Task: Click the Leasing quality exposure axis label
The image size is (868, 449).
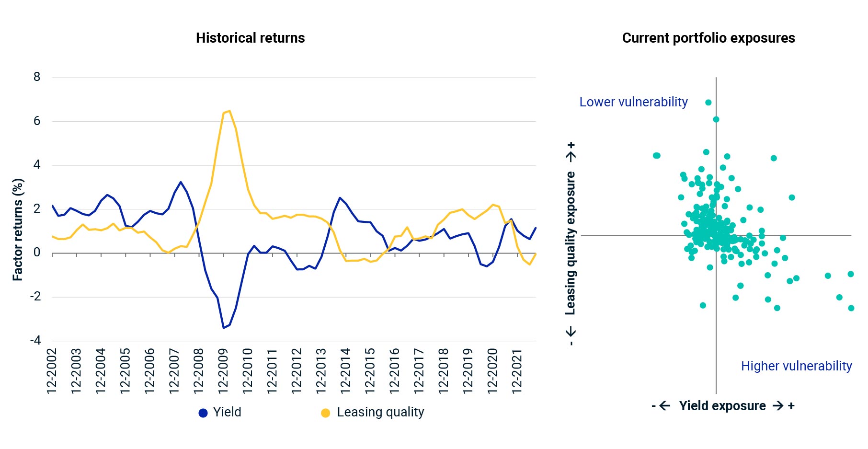Action: (571, 243)
